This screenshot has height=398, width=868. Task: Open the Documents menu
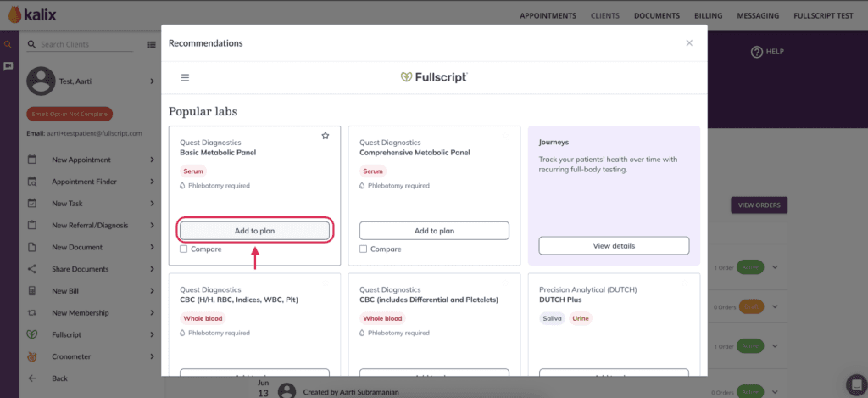[657, 15]
